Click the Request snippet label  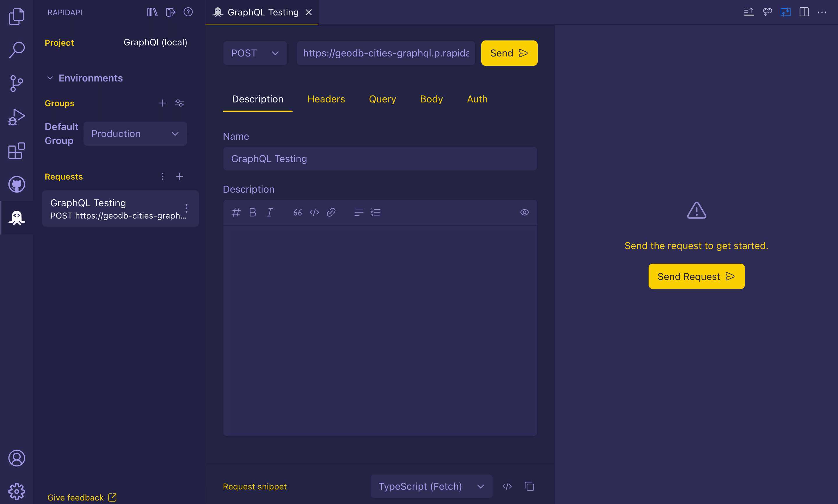click(x=255, y=486)
